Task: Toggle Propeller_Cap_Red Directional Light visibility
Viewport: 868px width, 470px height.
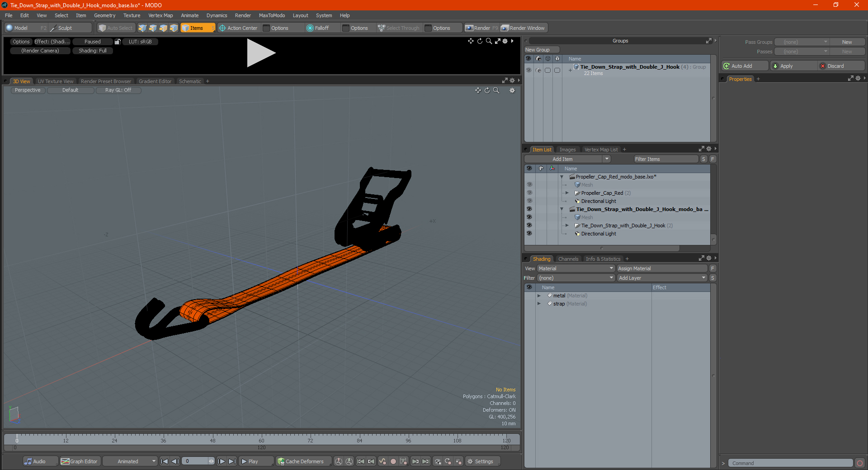Action: click(529, 201)
